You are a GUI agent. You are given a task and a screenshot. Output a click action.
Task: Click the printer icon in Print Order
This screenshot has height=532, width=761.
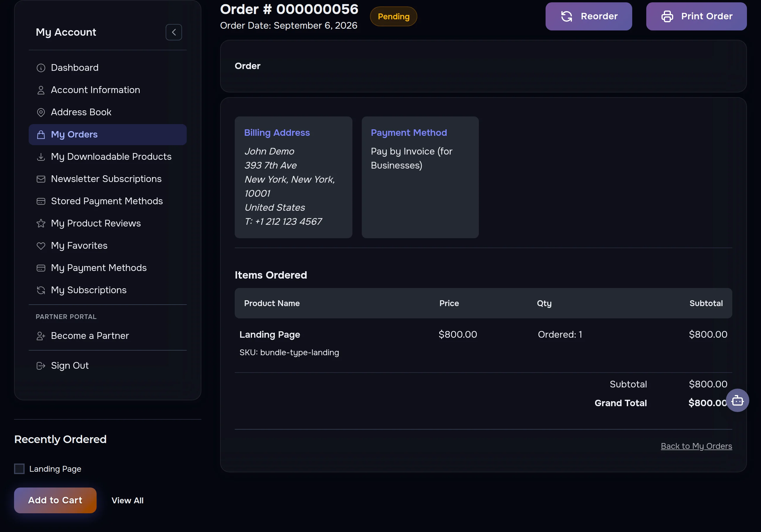[667, 16]
